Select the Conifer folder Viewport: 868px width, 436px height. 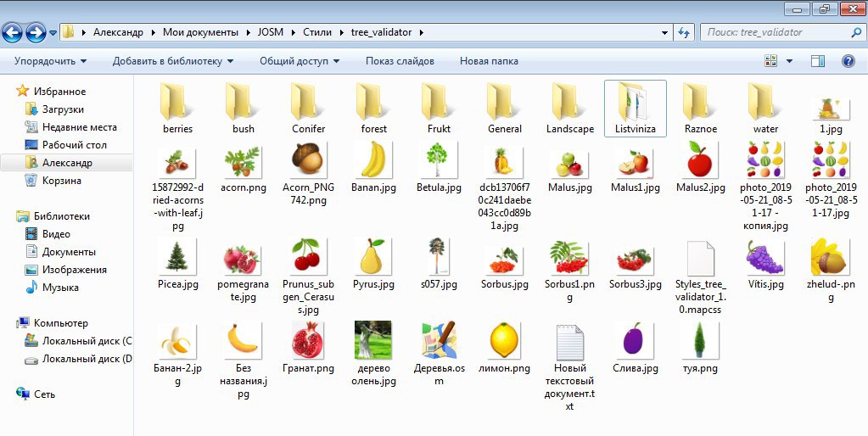point(308,109)
